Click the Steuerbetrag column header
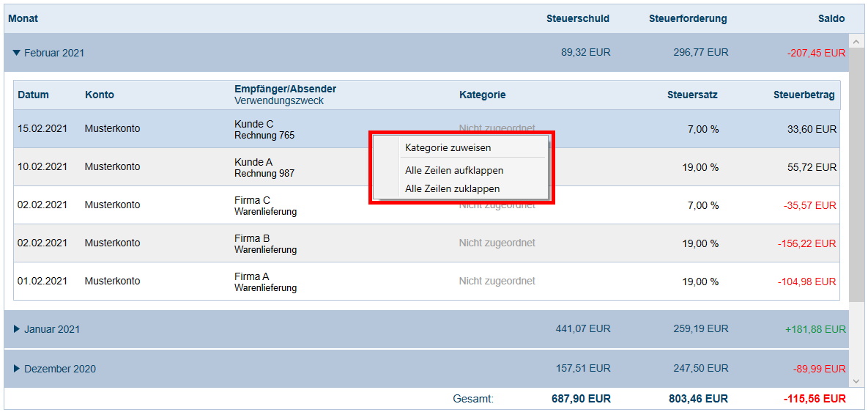 [804, 95]
